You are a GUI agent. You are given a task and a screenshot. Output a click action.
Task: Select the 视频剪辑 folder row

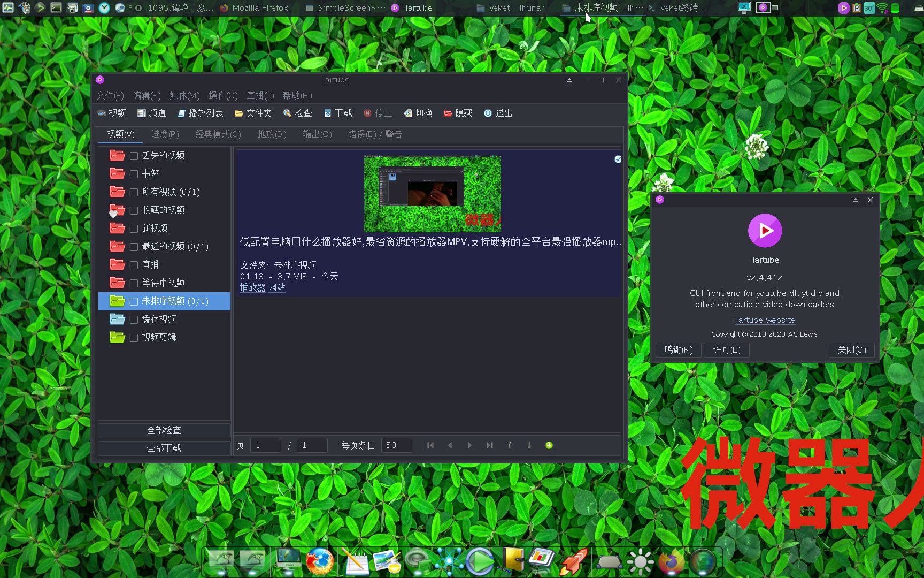point(164,338)
